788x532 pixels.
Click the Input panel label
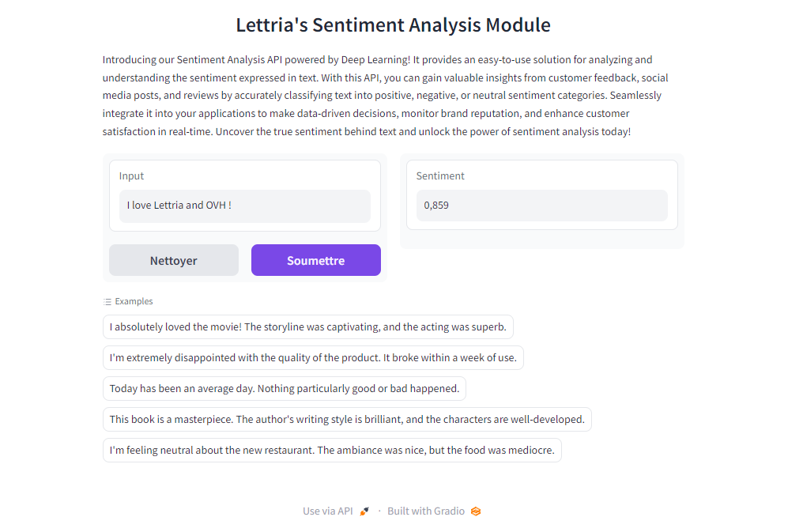(131, 175)
